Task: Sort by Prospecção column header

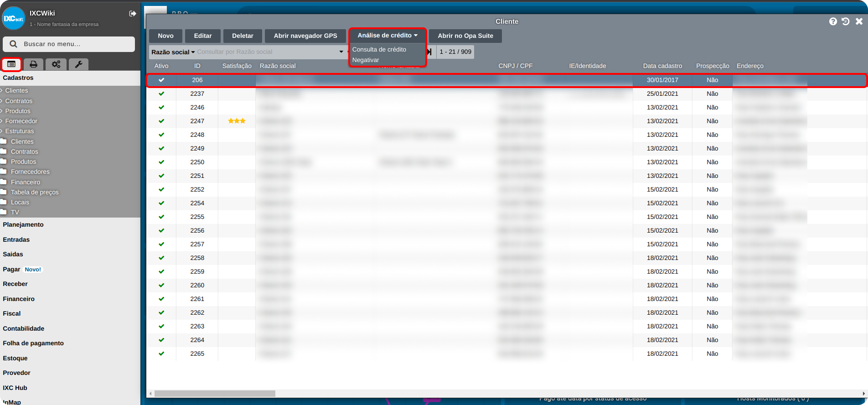Action: coord(713,66)
